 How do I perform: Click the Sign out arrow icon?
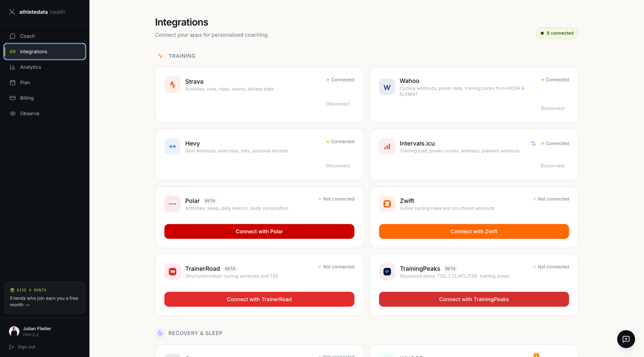coord(12,347)
